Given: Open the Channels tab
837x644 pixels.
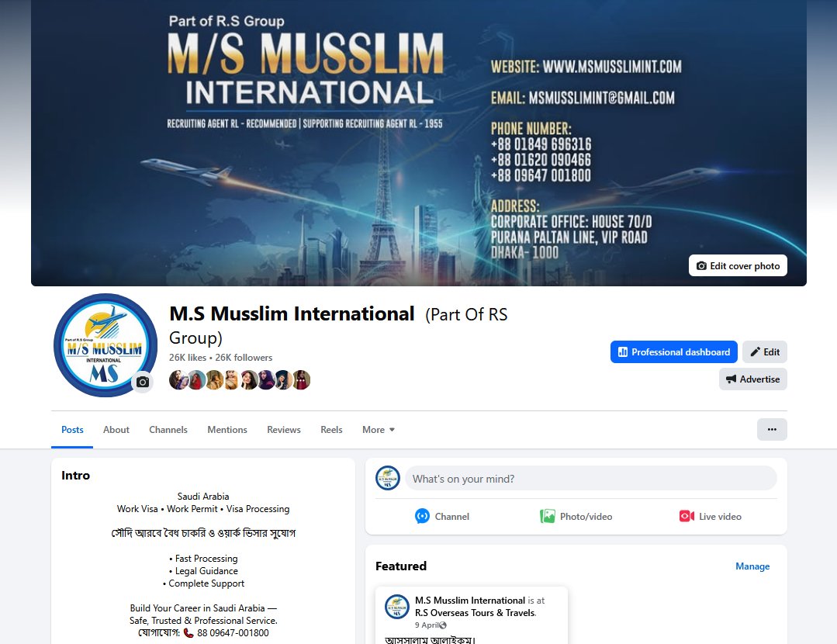Looking at the screenshot, I should coord(168,430).
